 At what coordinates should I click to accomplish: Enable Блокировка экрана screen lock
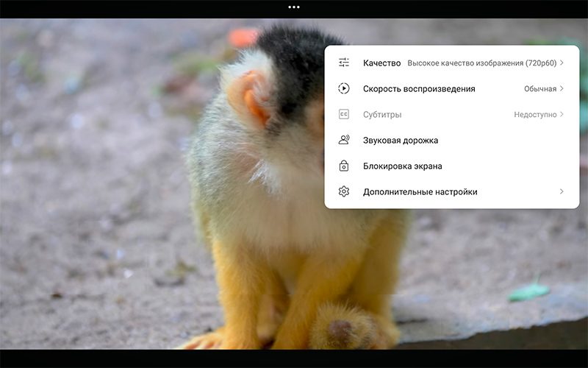pyautogui.click(x=402, y=166)
